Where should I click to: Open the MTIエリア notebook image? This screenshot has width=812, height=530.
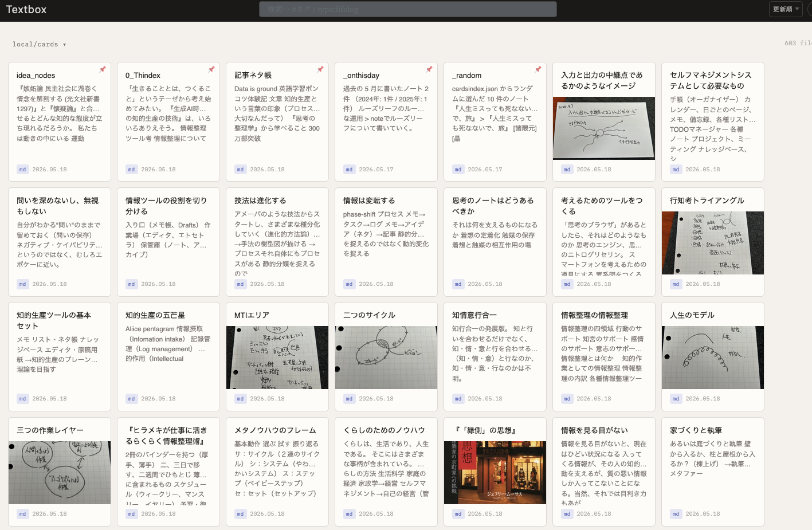point(277,358)
